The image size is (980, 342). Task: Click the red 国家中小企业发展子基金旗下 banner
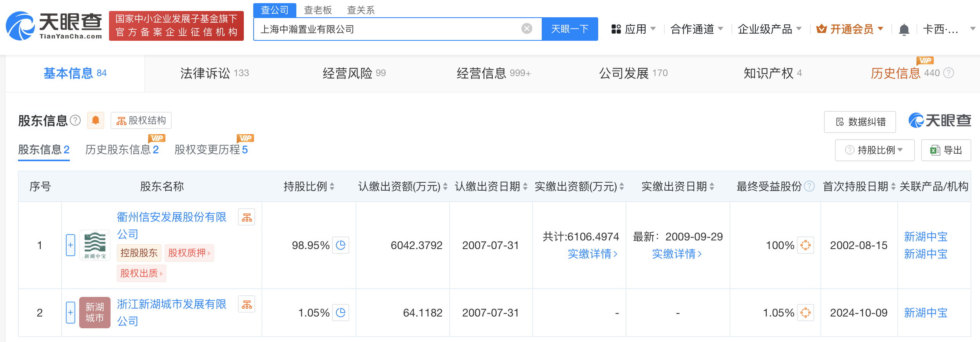(x=176, y=26)
